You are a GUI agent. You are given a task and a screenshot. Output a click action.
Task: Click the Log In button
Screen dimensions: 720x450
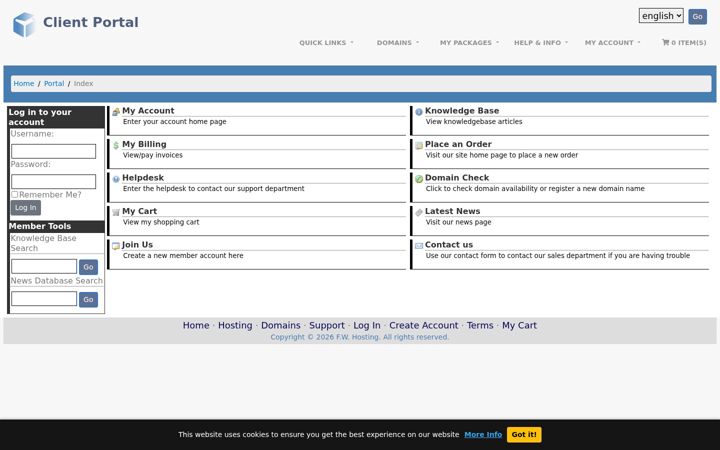click(26, 208)
